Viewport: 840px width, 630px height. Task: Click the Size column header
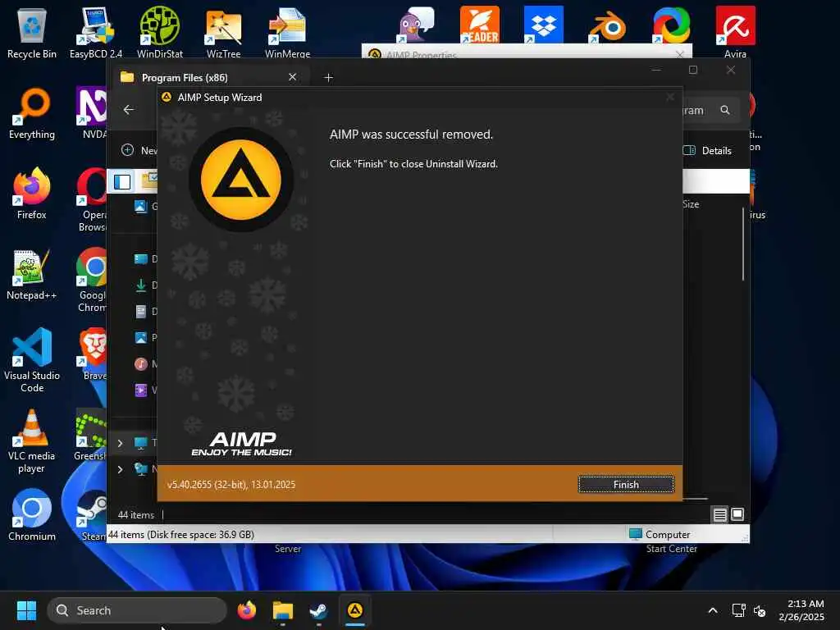691,204
